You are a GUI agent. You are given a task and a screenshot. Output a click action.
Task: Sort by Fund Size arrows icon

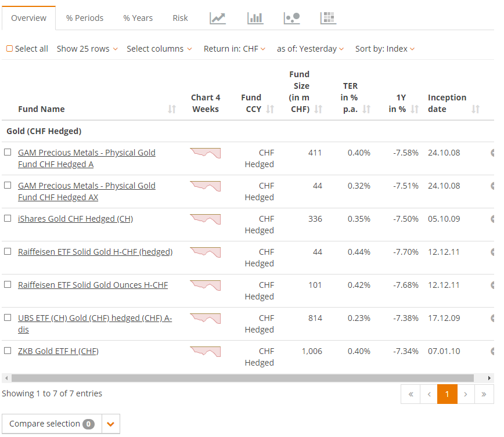coord(318,109)
